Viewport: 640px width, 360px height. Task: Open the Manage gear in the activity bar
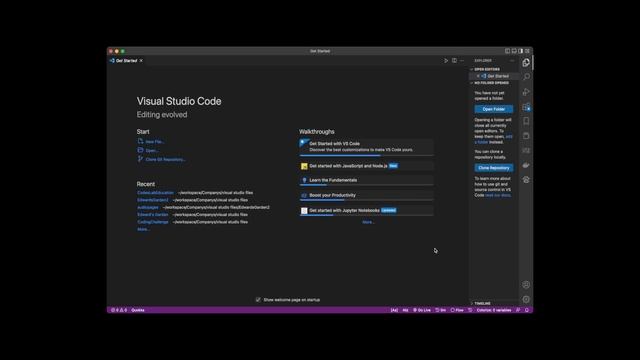coord(526,299)
